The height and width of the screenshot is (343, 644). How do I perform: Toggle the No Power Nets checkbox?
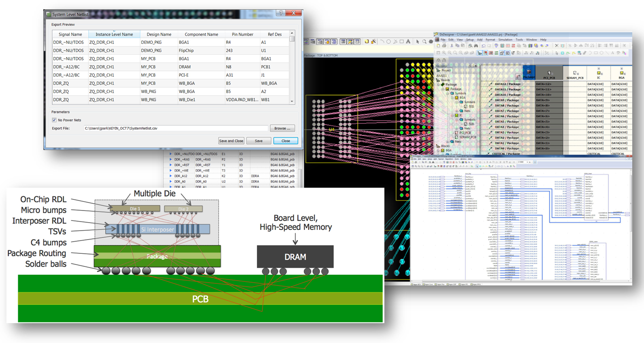tap(54, 120)
